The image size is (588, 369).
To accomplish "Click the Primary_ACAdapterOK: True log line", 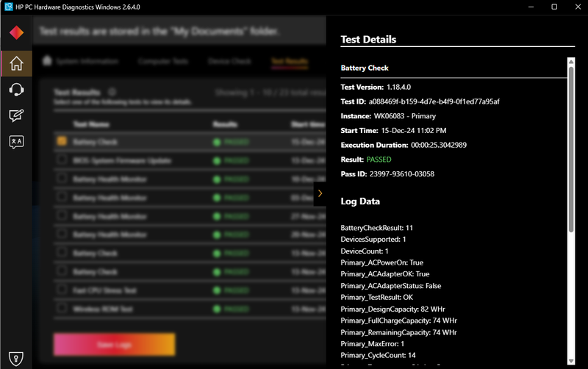I will tap(384, 274).
